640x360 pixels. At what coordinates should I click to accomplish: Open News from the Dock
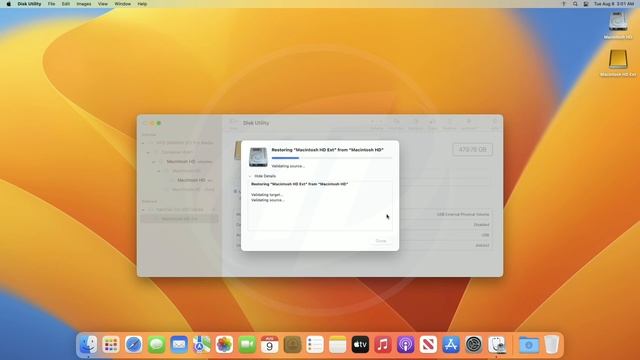coord(428,345)
